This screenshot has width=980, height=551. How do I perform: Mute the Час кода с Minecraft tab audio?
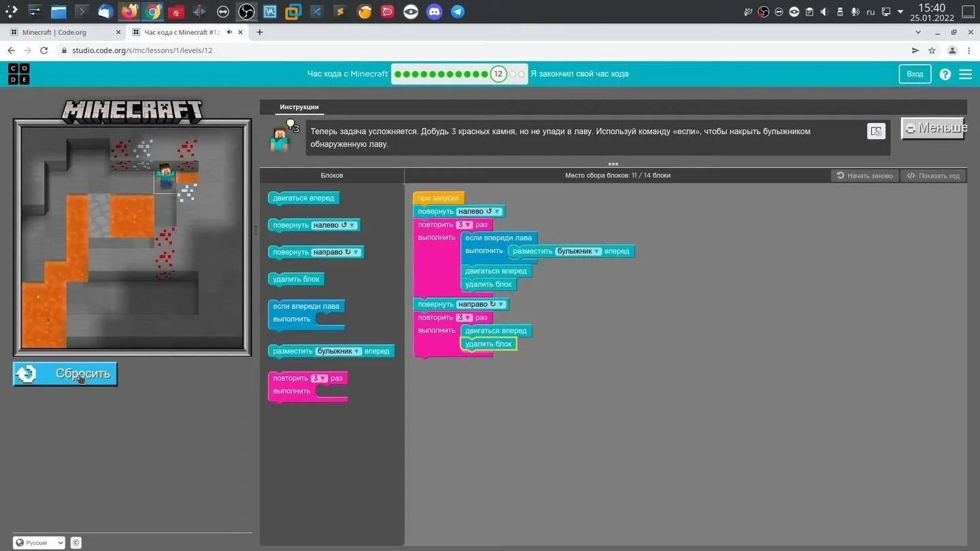[x=229, y=32]
